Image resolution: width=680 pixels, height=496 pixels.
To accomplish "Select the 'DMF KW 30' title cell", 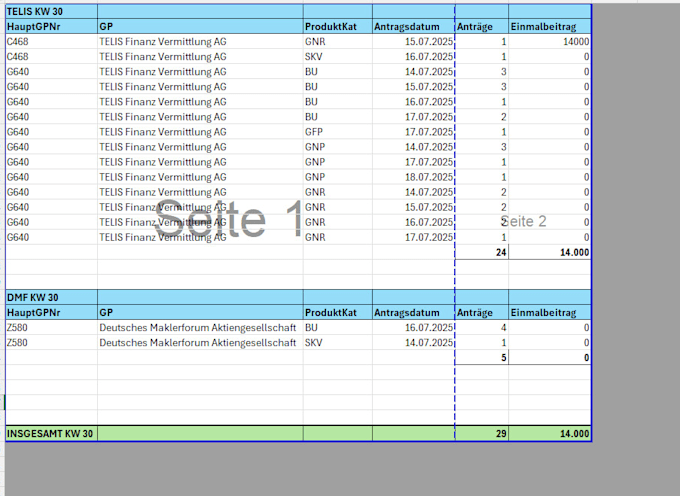I will pos(51,297).
